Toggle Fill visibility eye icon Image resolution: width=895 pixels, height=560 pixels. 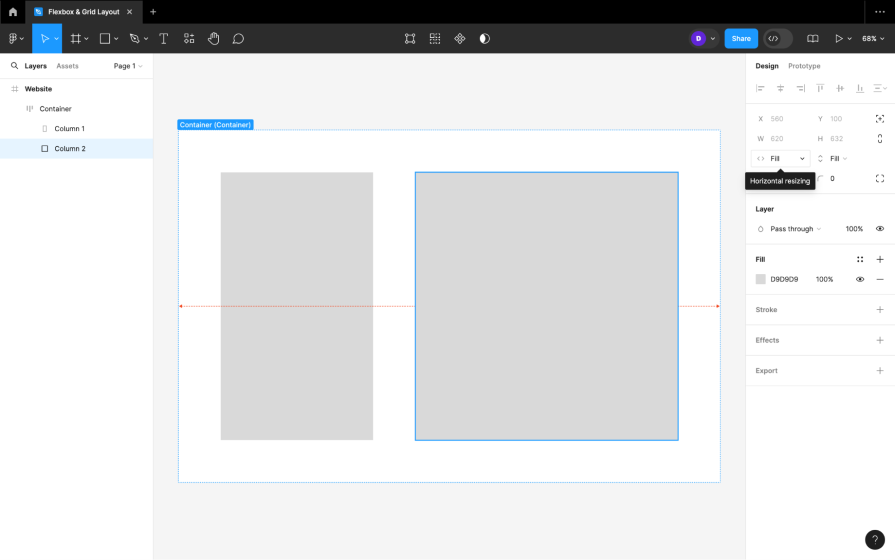[x=860, y=279]
